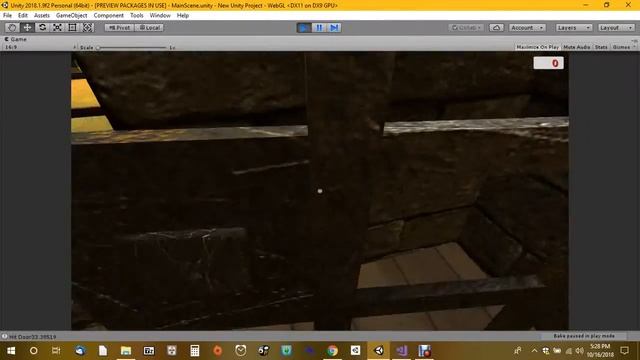Open the Window menu
640x360 pixels.
160,16
